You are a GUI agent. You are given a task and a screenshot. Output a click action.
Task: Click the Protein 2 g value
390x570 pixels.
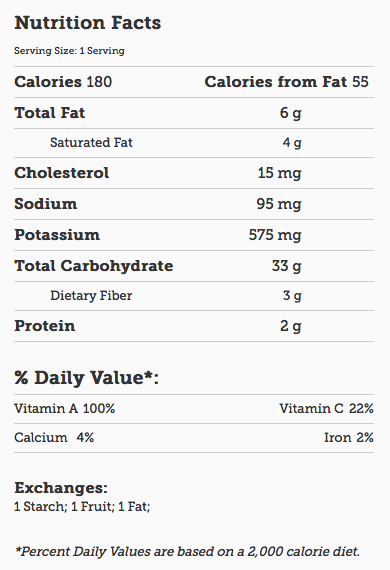(x=291, y=326)
